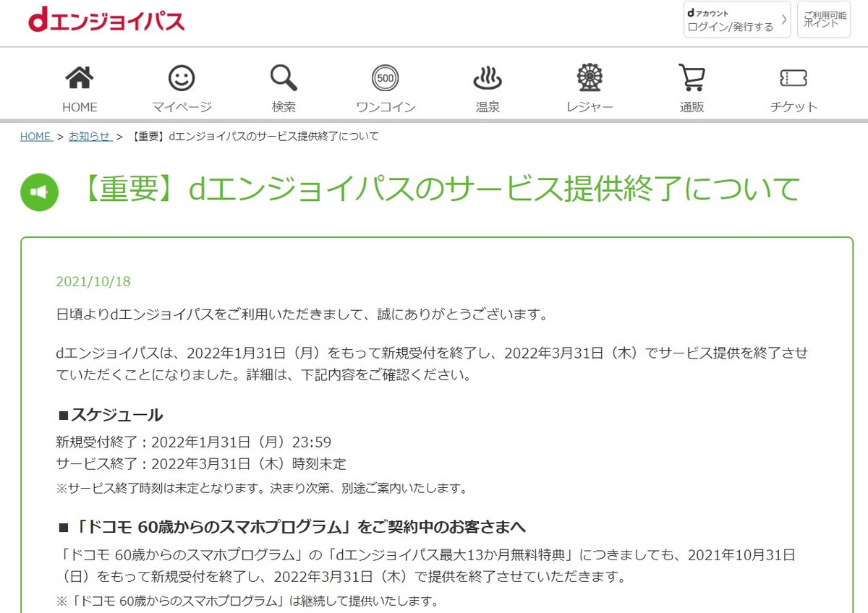
Task: Click the dアカウント ログイン/発行する button
Action: 737,20
